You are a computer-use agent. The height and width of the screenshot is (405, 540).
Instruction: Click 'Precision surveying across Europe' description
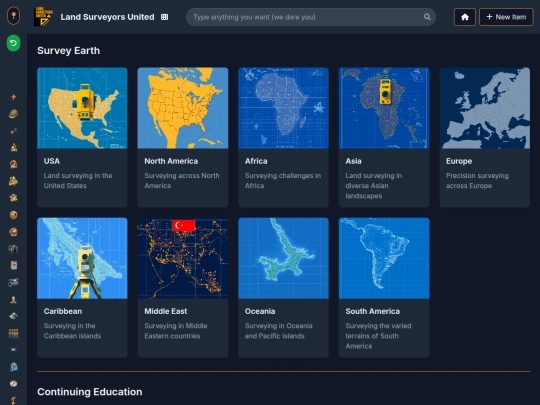477,181
